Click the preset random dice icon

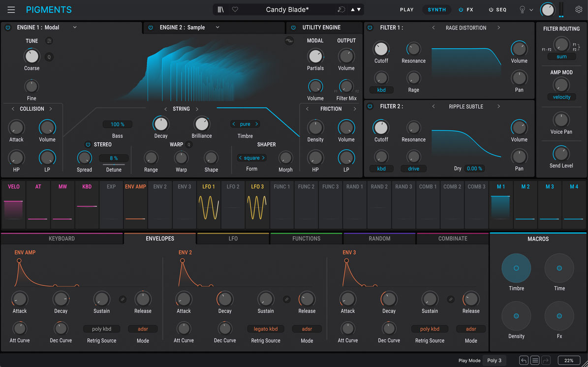(341, 10)
